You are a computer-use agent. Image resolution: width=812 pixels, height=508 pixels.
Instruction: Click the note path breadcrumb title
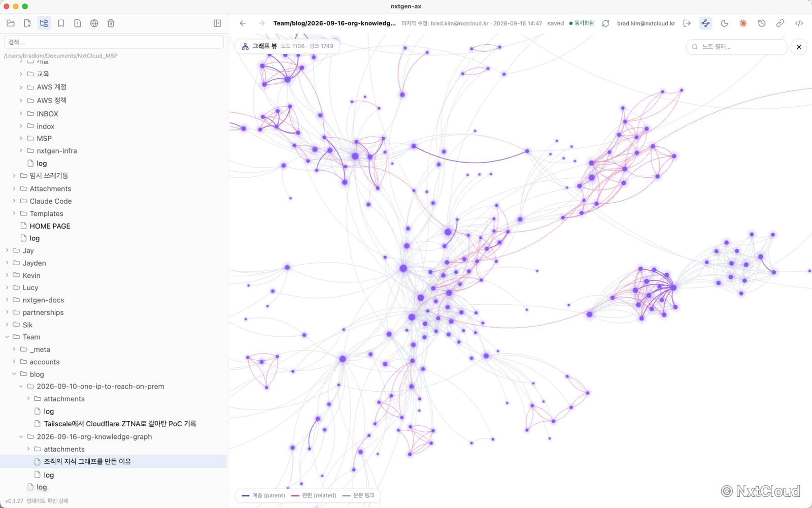point(334,23)
